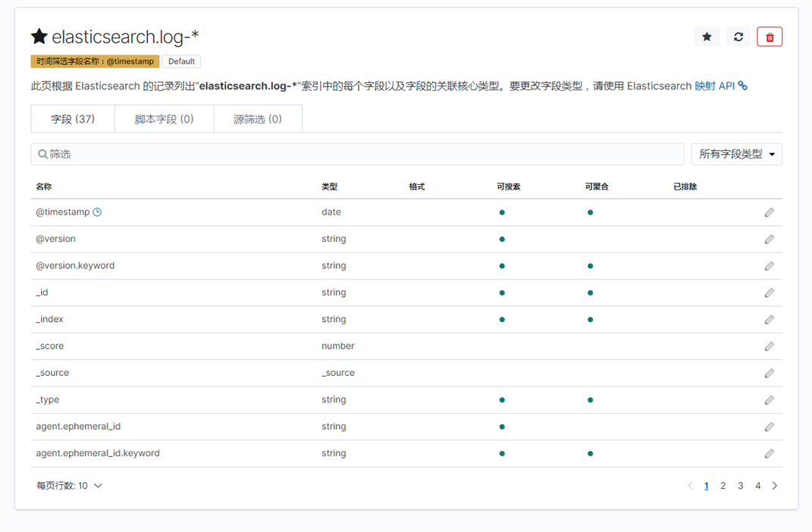Edit the agent.ephemeral_id.keyword field pencil icon
The width and height of the screenshot is (812, 532).
[x=770, y=454]
